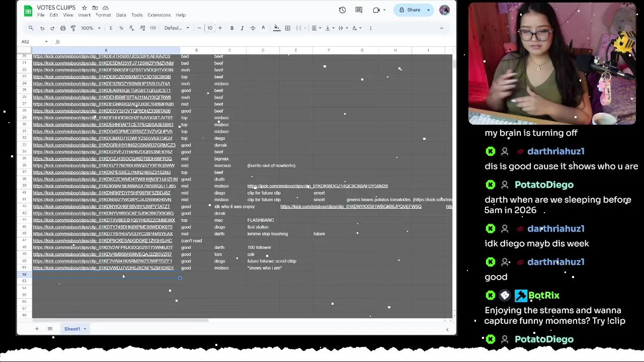Image resolution: width=644 pixels, height=362 pixels.
Task: Open the Insert menu
Action: click(84, 15)
